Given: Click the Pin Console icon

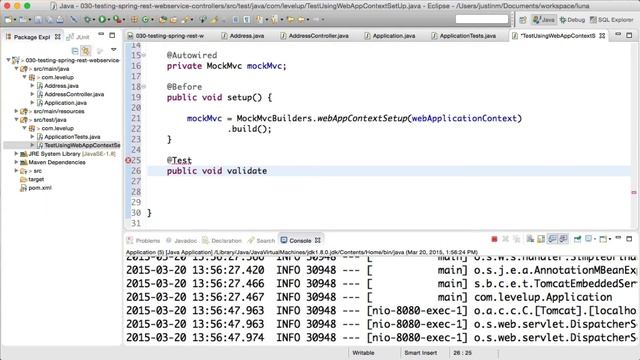Looking at the screenshot, I should click(x=577, y=239).
